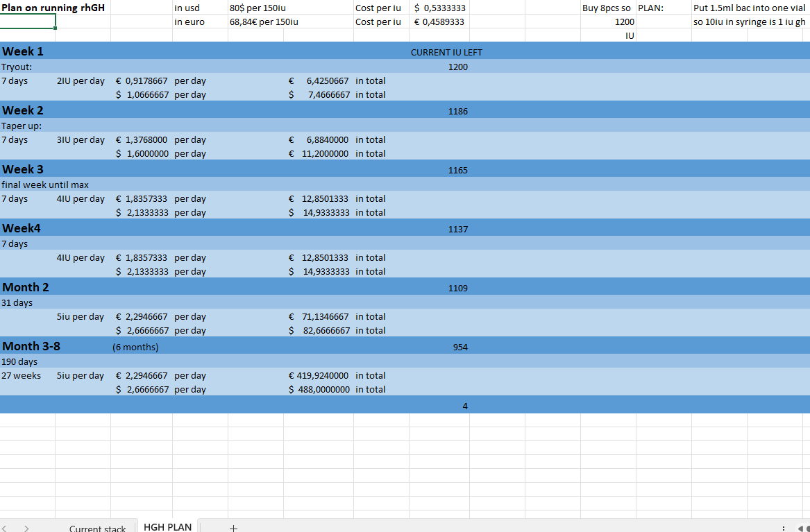Switch to the Current stack sheet tab
This screenshot has height=532, width=810.
click(97, 528)
